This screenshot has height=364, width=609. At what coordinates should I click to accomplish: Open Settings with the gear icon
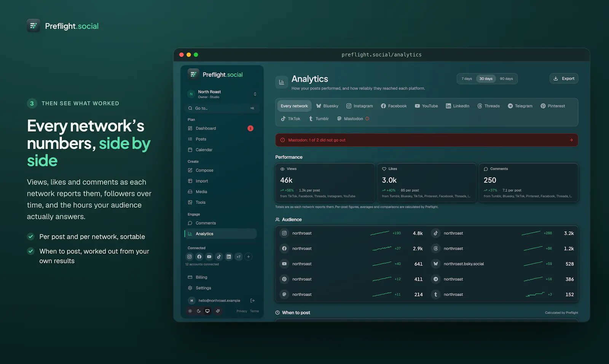click(220, 288)
